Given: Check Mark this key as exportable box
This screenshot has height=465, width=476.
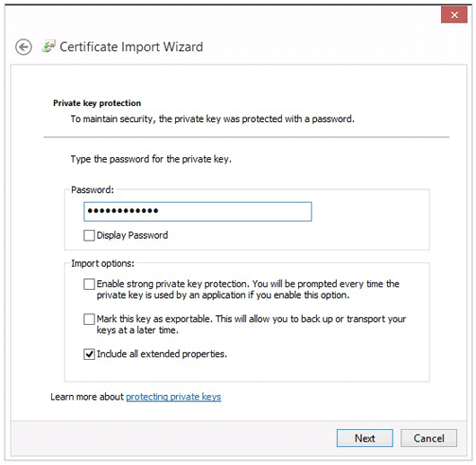Looking at the screenshot, I should (x=89, y=319).
